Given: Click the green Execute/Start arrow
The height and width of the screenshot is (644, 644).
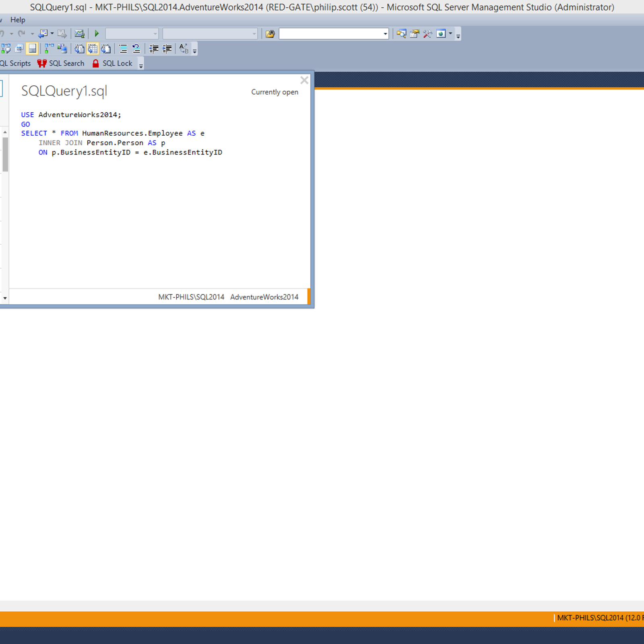Looking at the screenshot, I should (97, 34).
